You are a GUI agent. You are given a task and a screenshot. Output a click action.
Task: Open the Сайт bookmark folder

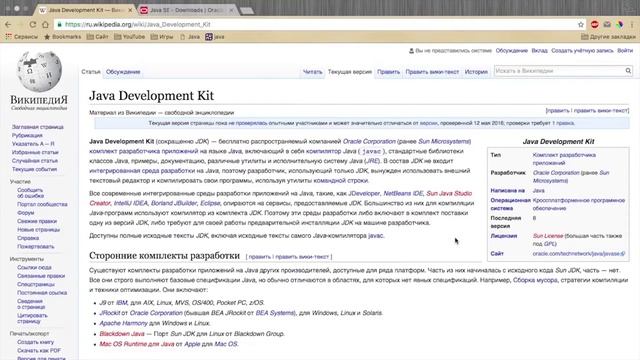pyautogui.click(x=98, y=37)
